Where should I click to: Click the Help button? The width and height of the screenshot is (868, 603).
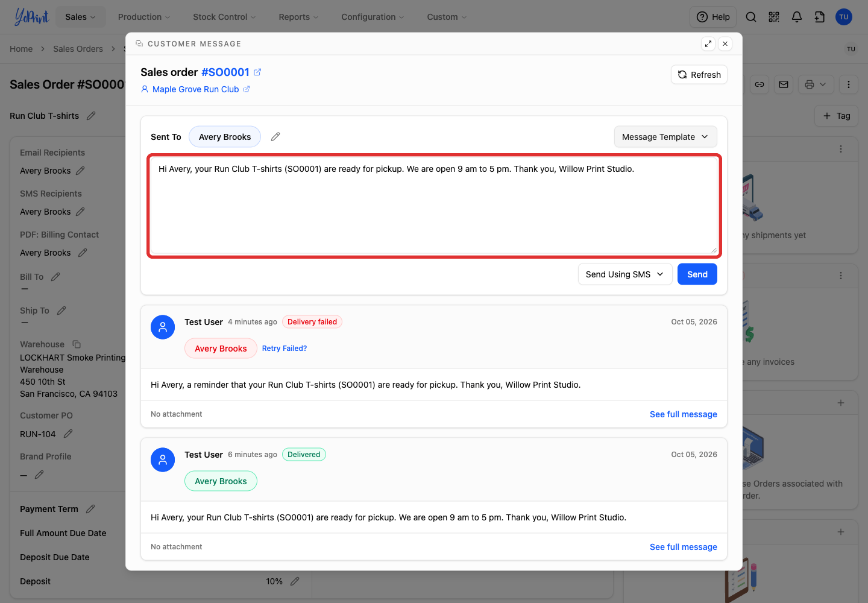[713, 17]
